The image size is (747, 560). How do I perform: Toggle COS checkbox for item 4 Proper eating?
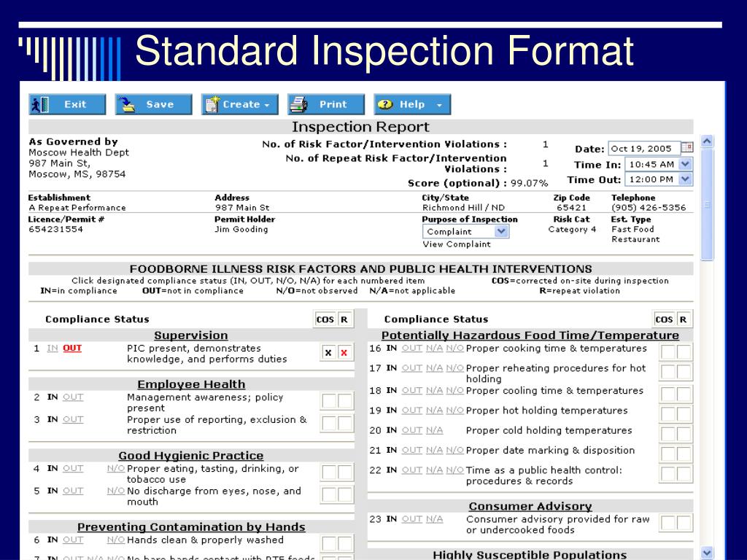pyautogui.click(x=329, y=472)
